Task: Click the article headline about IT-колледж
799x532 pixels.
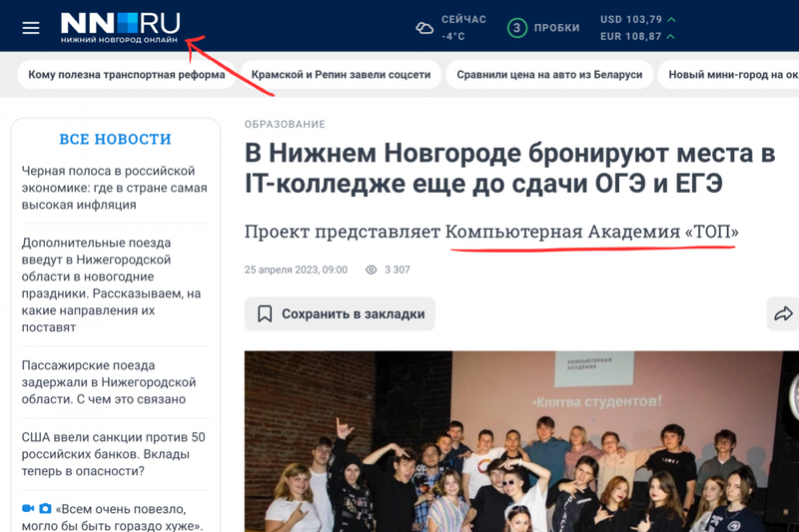Action: (509, 168)
